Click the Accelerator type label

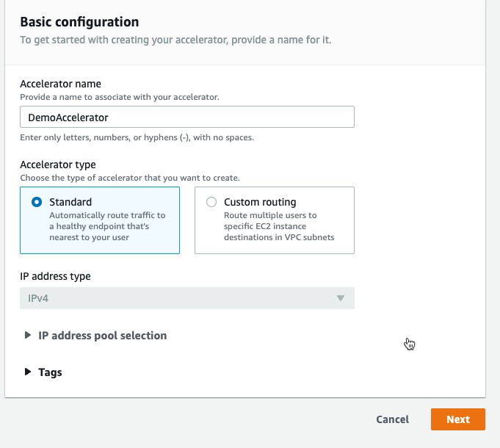click(x=58, y=165)
